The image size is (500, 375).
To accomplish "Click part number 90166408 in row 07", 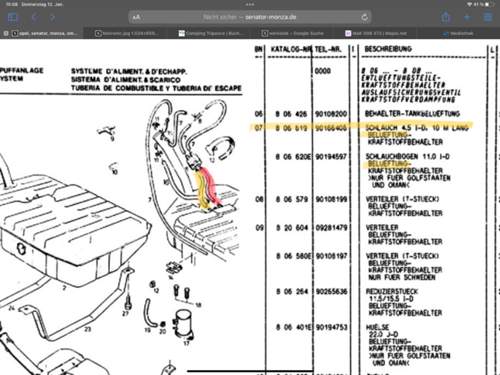I will [x=331, y=128].
